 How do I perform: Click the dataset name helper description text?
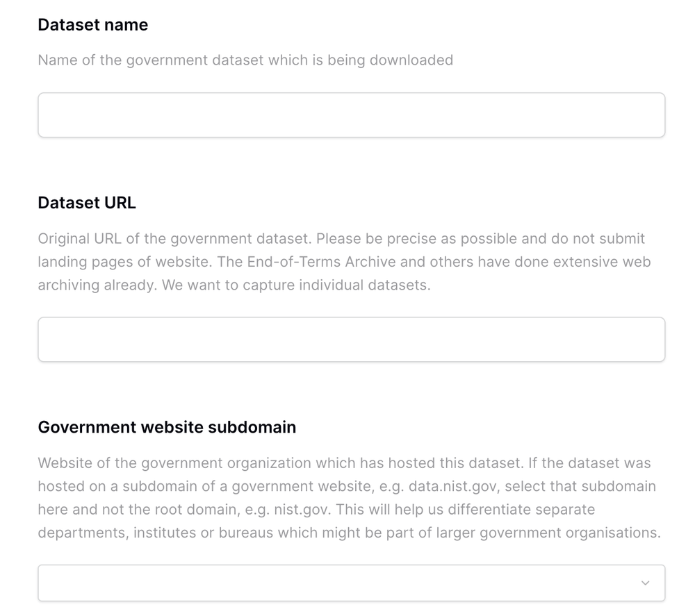tap(245, 60)
